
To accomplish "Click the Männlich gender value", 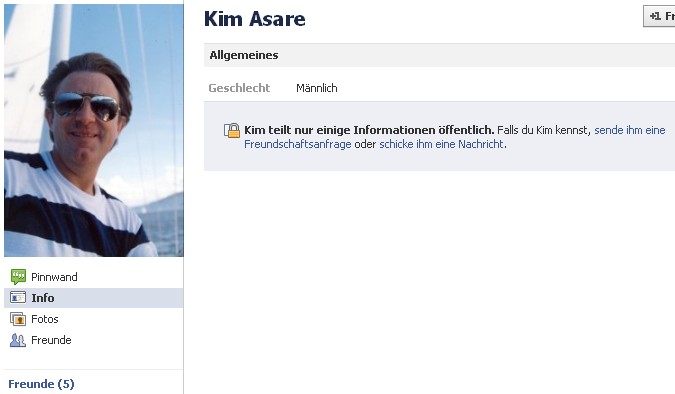I will [x=317, y=88].
